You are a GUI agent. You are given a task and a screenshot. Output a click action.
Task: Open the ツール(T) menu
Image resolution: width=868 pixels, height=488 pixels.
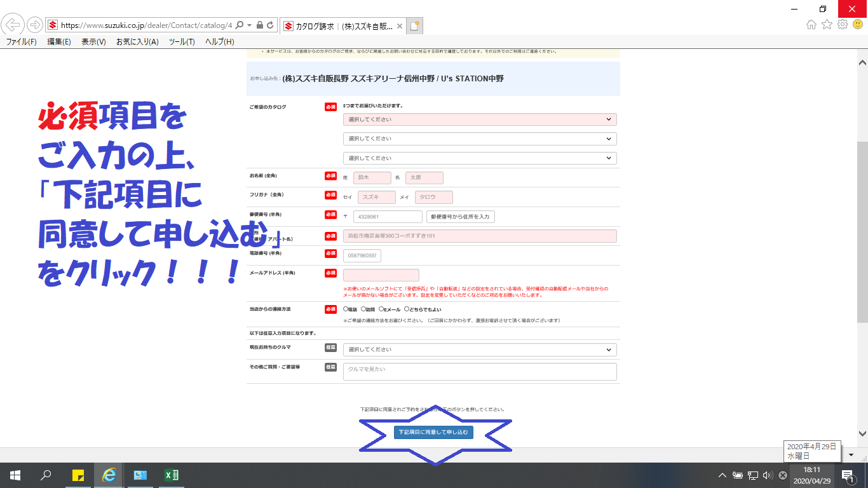(x=182, y=42)
